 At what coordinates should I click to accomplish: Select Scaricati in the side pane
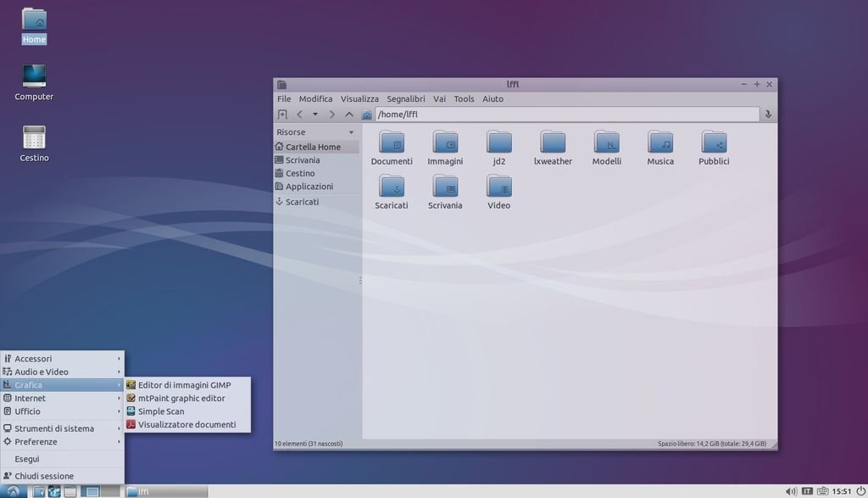point(302,202)
